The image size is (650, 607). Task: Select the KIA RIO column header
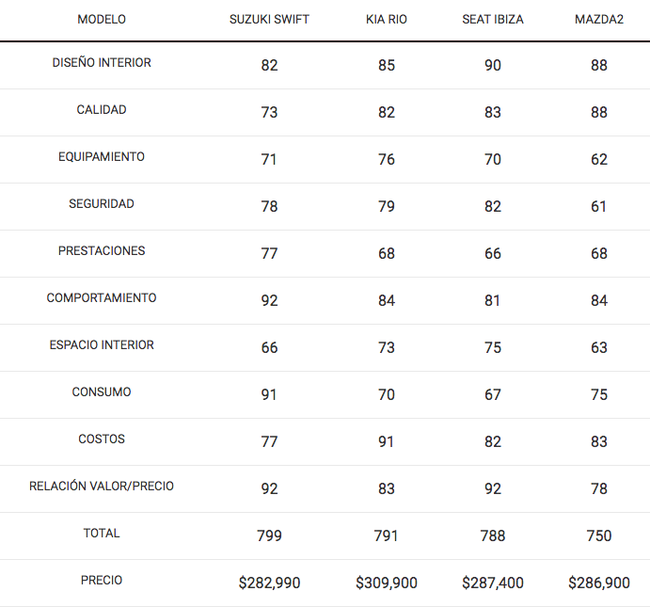(x=386, y=19)
